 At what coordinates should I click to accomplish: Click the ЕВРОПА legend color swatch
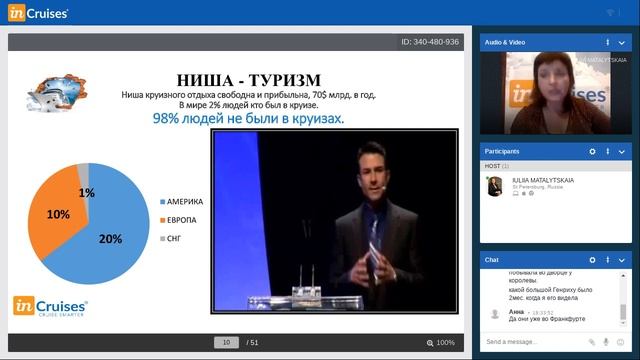[x=162, y=220]
